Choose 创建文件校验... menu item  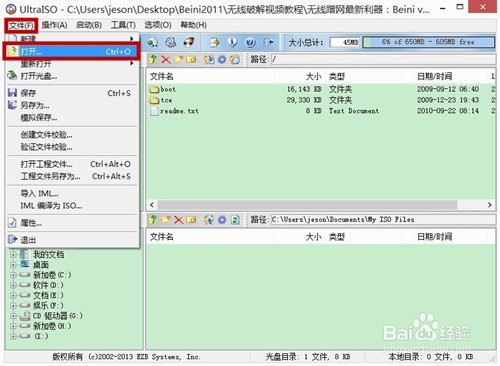72,135
